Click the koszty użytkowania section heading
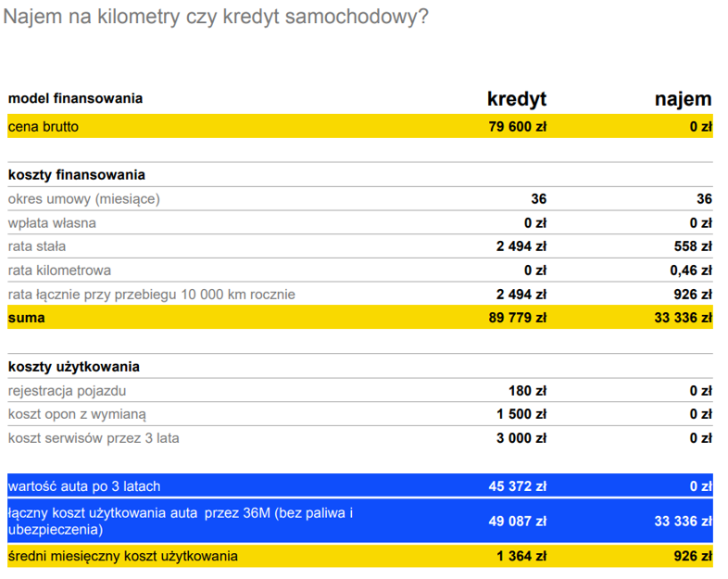Screen dimensions: 728x579 pos(74,367)
